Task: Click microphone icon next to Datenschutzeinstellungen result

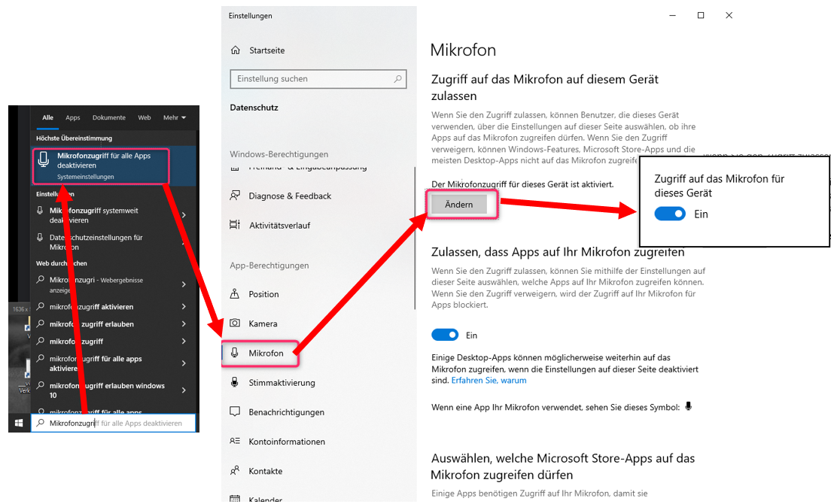Action: [40, 238]
